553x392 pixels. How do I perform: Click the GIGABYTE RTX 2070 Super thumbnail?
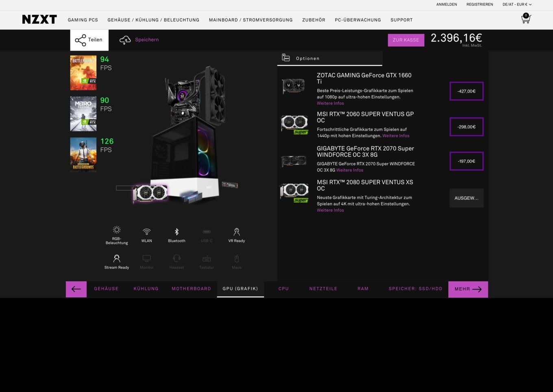(294, 161)
